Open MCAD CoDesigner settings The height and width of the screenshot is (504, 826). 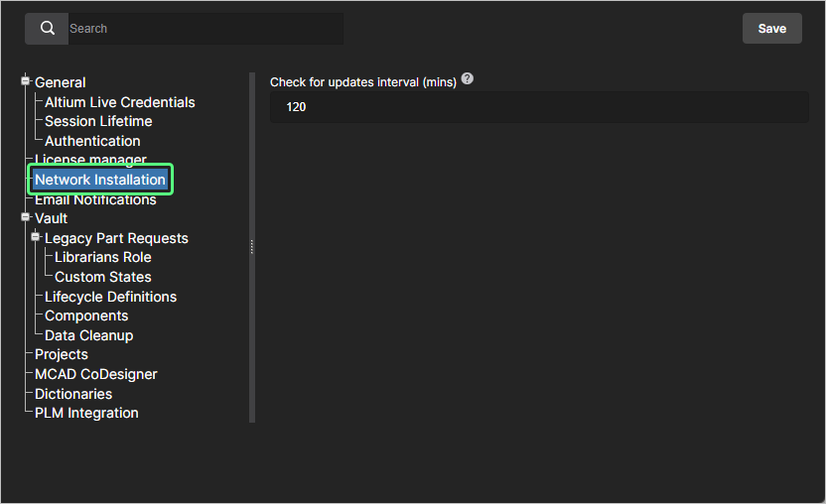(96, 374)
